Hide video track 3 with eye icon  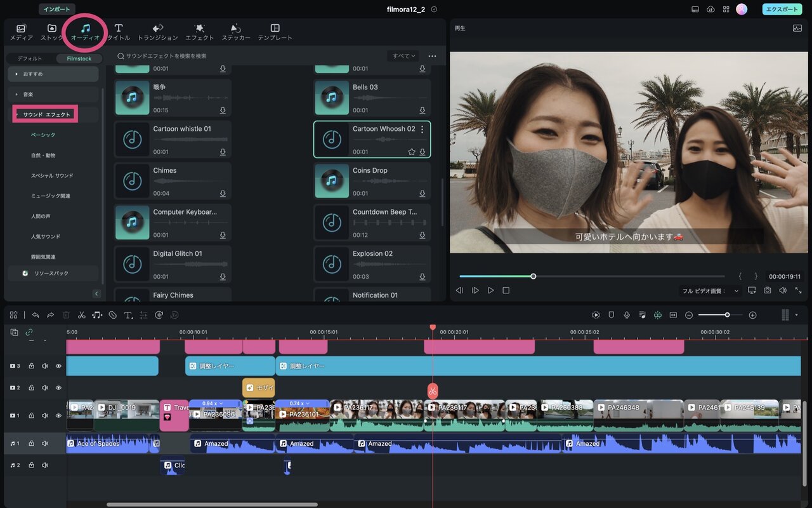pos(58,366)
